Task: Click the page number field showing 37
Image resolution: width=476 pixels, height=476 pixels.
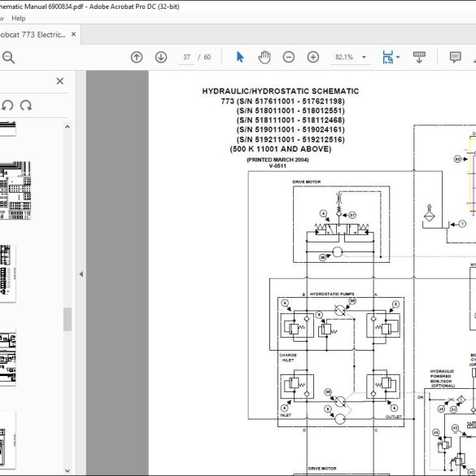Action: (x=186, y=57)
